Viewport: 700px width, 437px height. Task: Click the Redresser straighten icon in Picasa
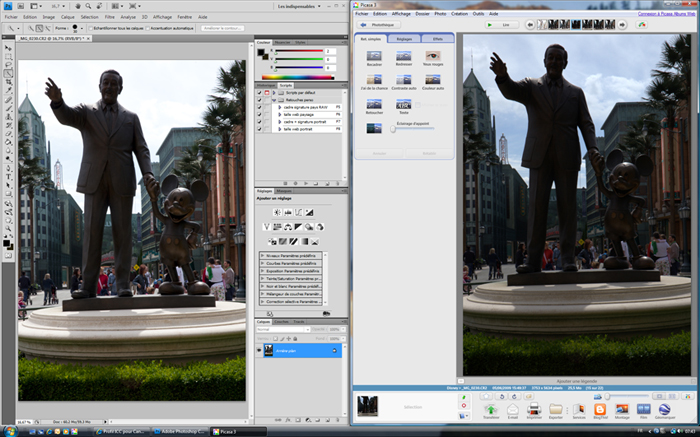[404, 56]
